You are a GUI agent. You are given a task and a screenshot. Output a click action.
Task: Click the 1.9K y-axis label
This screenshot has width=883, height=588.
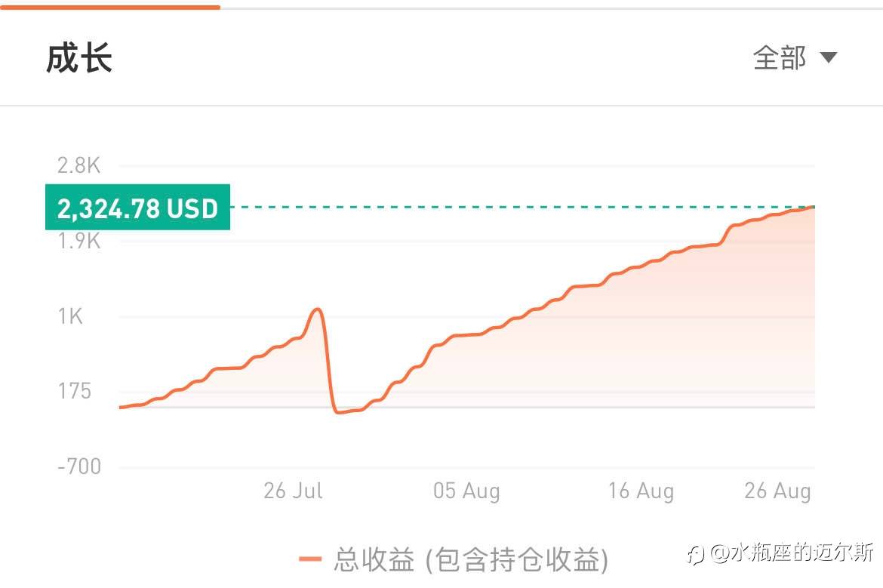[79, 241]
